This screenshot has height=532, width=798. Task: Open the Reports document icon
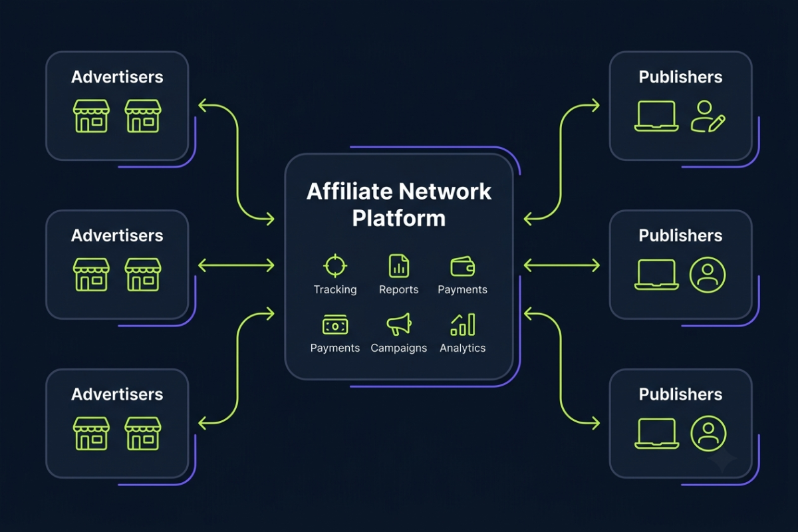pos(399,266)
